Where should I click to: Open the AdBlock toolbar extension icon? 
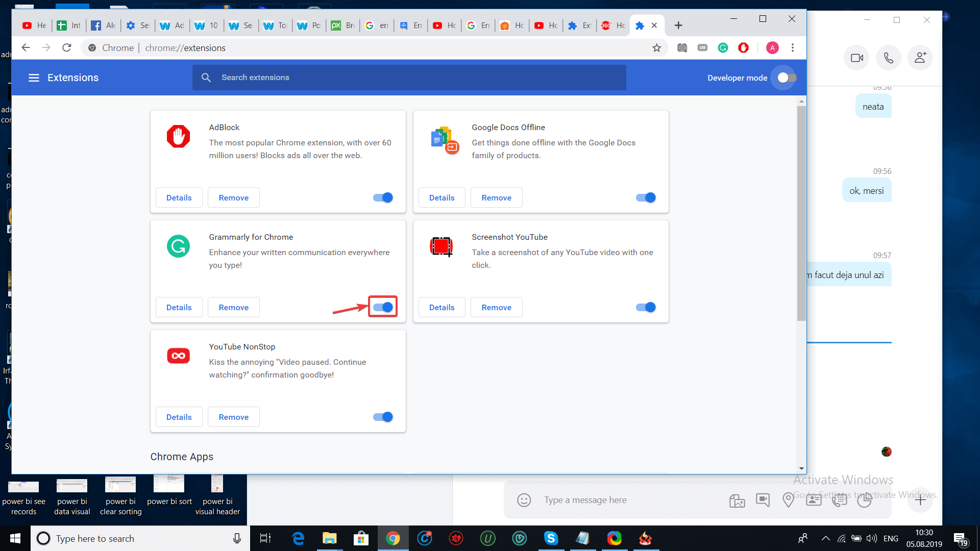coord(743,47)
